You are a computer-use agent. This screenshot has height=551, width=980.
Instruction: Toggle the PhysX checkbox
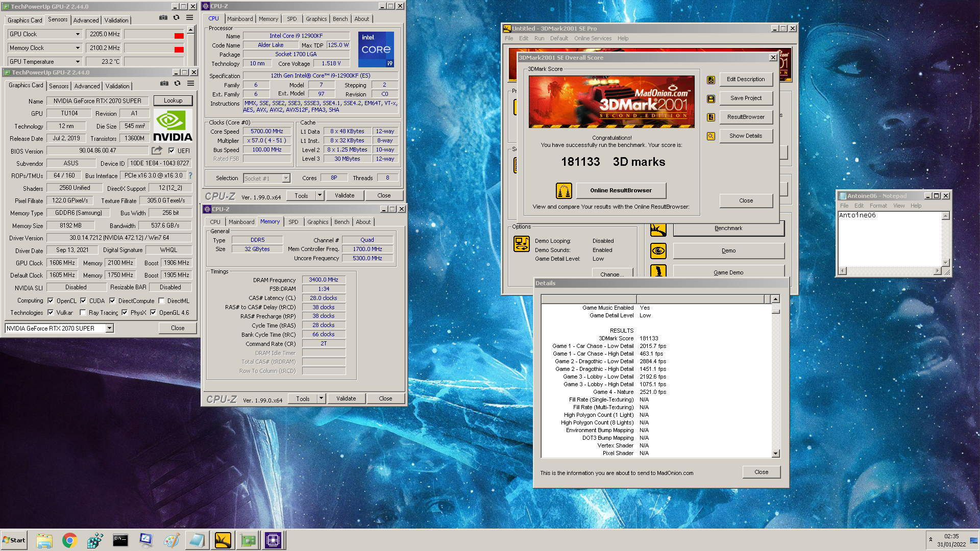click(x=125, y=312)
